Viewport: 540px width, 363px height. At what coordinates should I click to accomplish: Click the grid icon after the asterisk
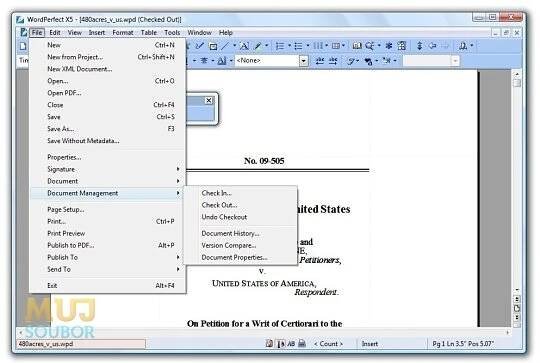(x=402, y=46)
